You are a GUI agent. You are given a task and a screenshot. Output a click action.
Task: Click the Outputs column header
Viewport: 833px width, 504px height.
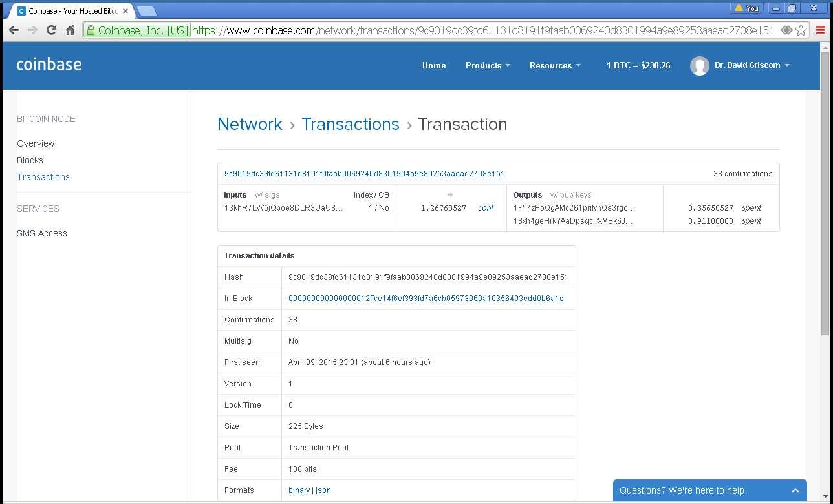pos(528,195)
